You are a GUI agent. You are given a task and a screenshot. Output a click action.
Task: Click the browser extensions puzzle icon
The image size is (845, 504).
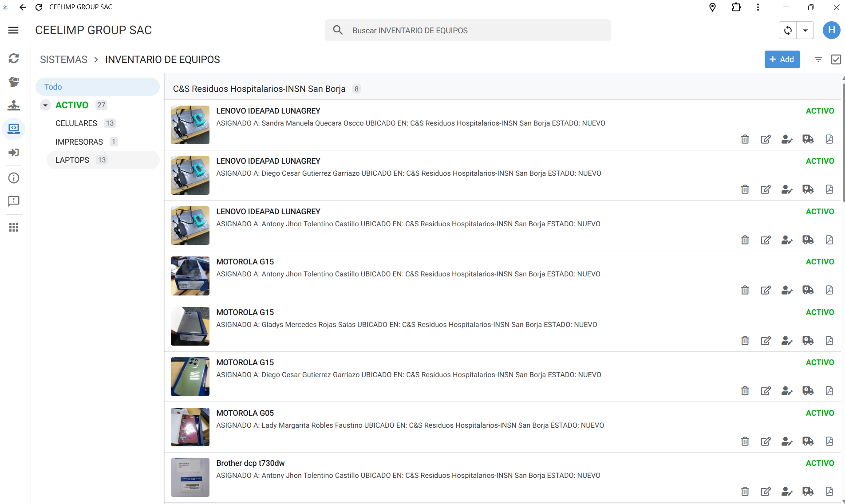click(736, 7)
